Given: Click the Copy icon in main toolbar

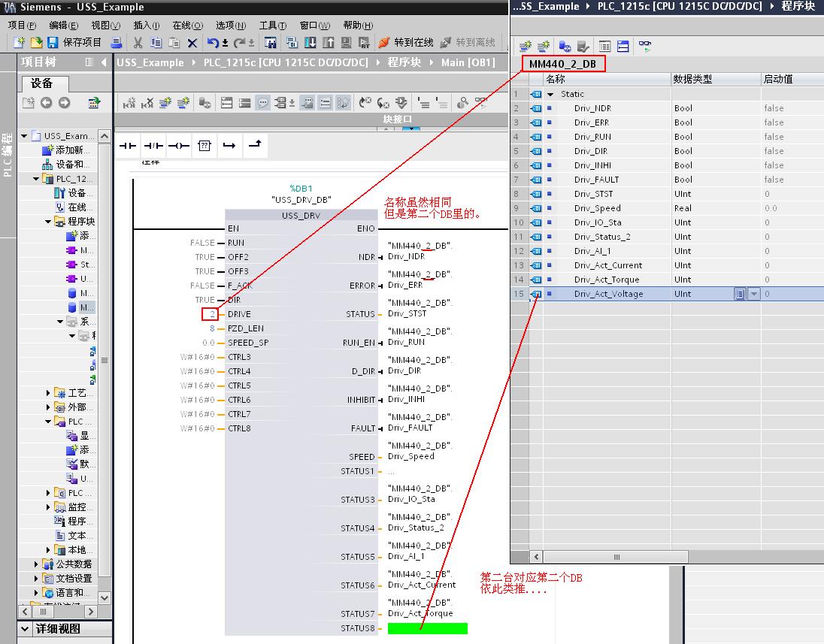Looking at the screenshot, I should (x=156, y=43).
